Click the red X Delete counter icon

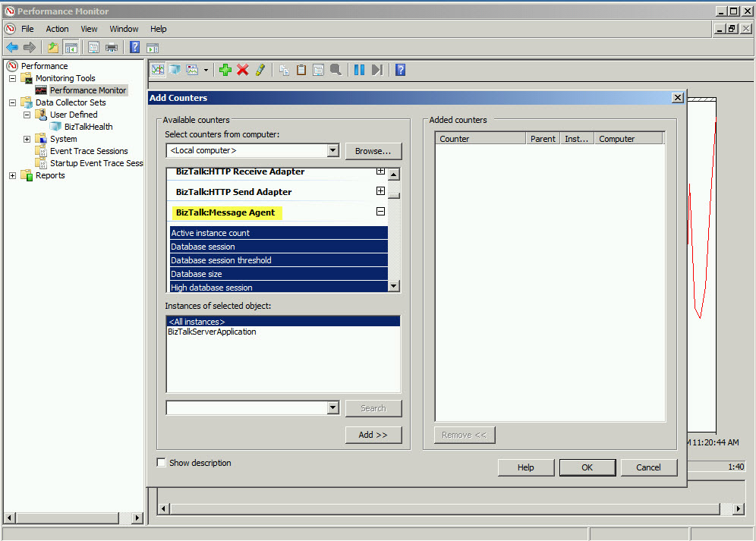click(x=243, y=70)
